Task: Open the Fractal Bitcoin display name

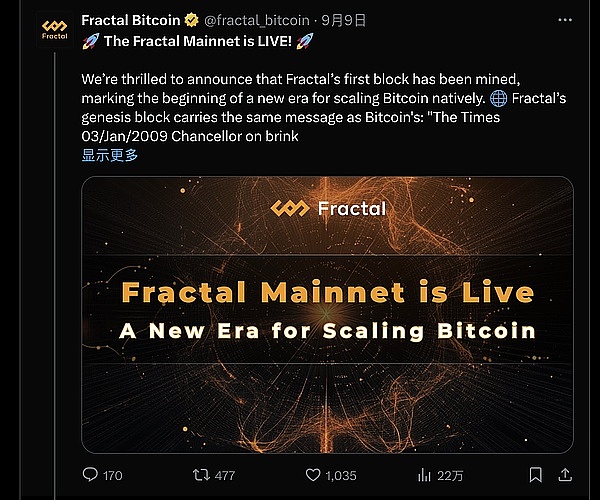Action: pyautogui.click(x=130, y=20)
